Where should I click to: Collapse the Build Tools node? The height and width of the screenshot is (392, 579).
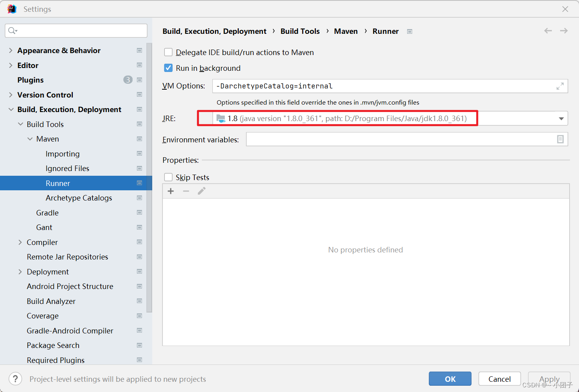coord(20,124)
